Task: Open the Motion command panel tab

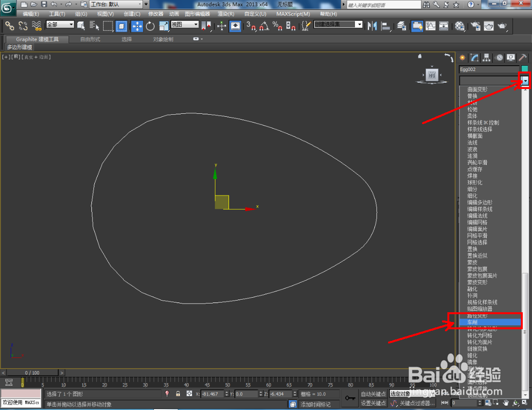Action: point(499,58)
